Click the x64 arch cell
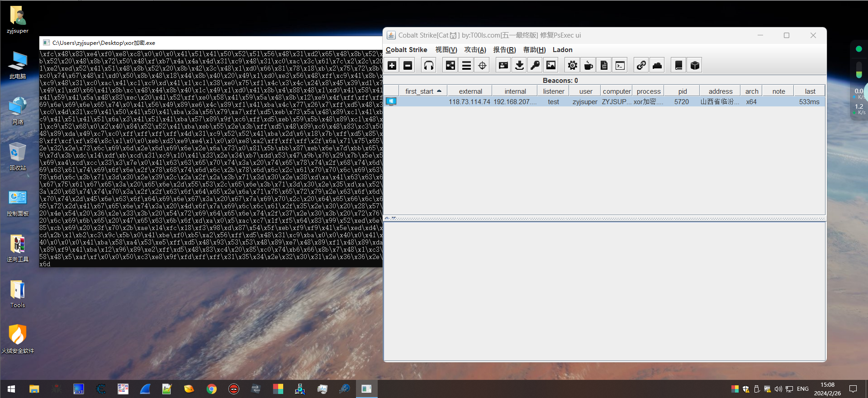The width and height of the screenshot is (868, 398). 751,102
